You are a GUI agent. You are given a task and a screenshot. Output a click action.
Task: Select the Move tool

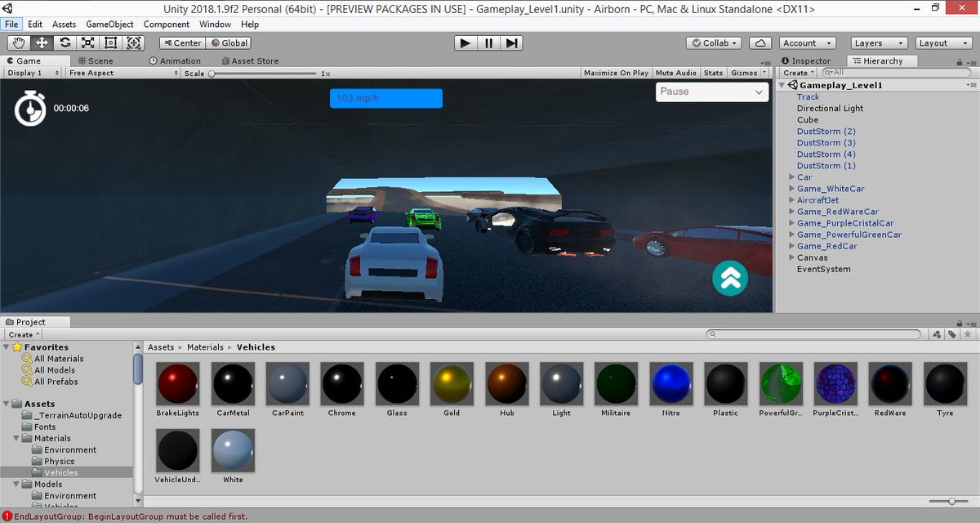[x=41, y=42]
